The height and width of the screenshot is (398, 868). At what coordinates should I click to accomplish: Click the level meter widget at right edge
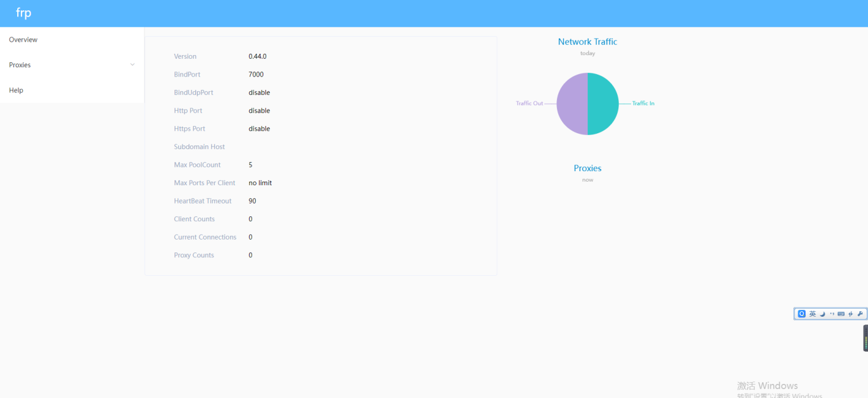865,338
